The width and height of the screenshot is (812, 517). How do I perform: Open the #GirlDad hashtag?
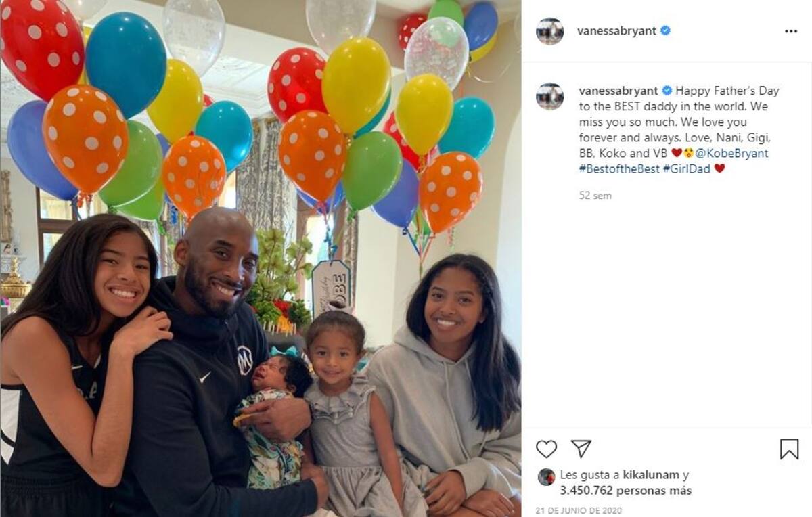687,168
